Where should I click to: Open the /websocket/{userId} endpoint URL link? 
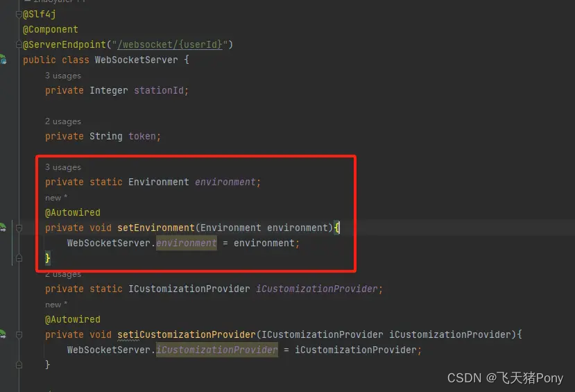170,44
